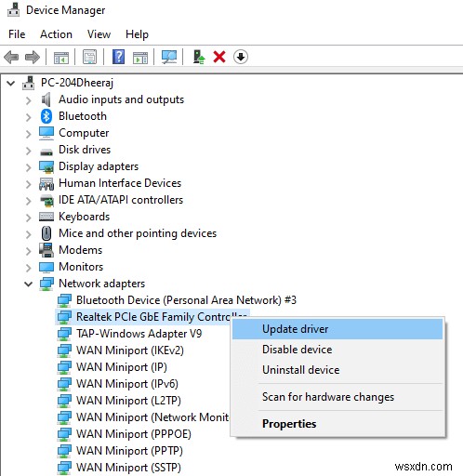
Task: Click the Network adapters label
Action: [x=102, y=284]
